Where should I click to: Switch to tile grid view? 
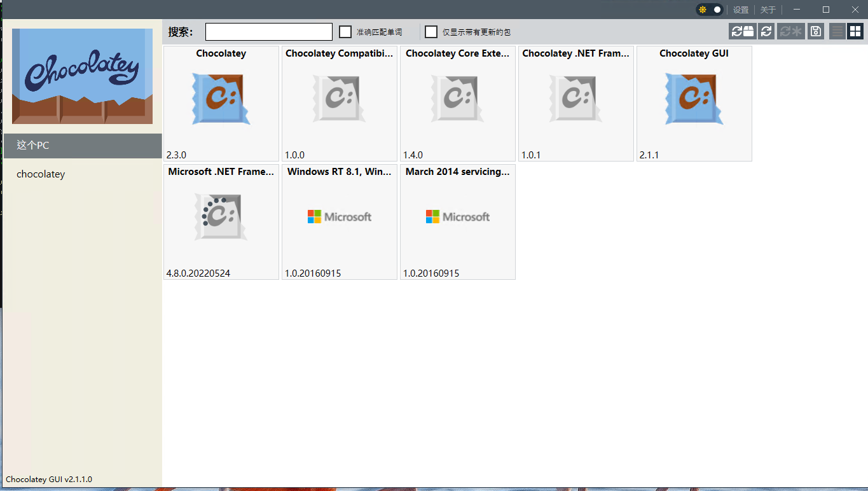855,31
